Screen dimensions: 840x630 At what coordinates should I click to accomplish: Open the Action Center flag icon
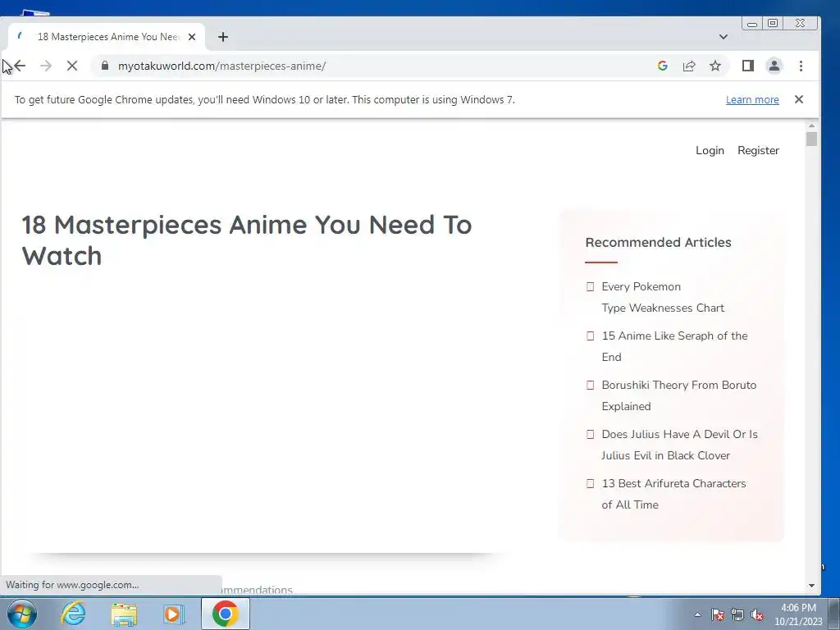717,614
